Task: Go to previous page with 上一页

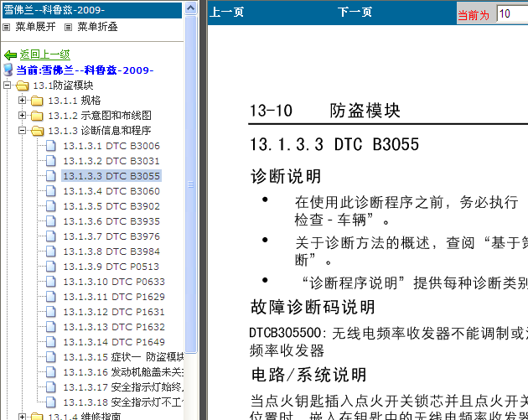Action: click(226, 12)
